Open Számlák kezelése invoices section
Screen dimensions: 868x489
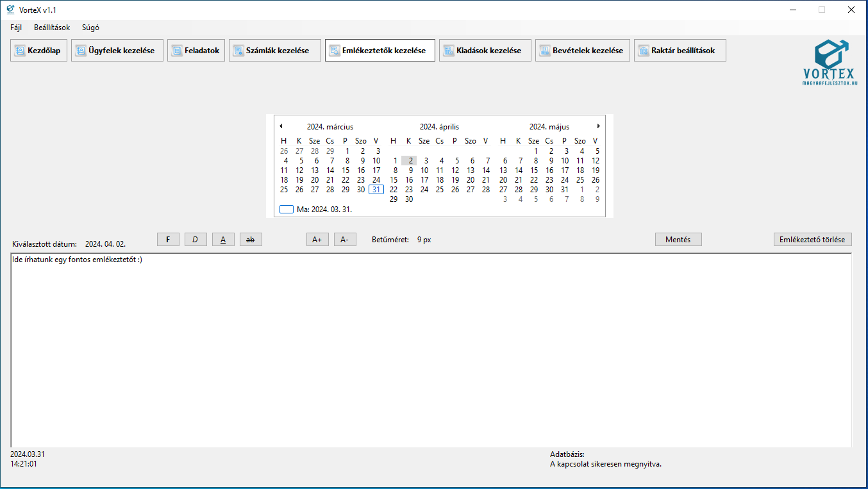[274, 51]
